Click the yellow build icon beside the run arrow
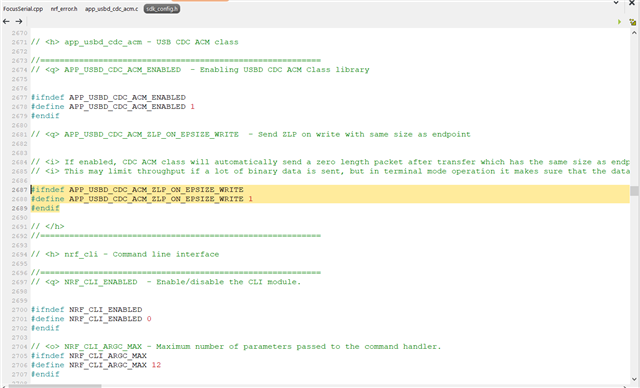The image size is (640, 388). 633,22
